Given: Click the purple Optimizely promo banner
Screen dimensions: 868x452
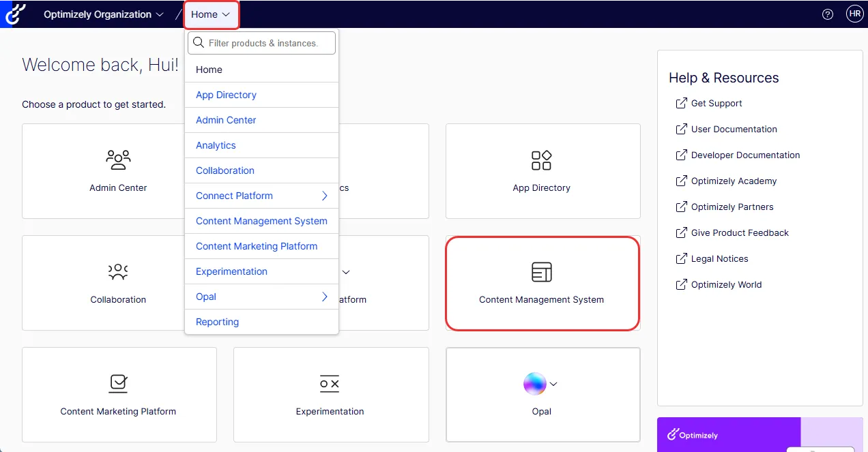Looking at the screenshot, I should coord(759,434).
